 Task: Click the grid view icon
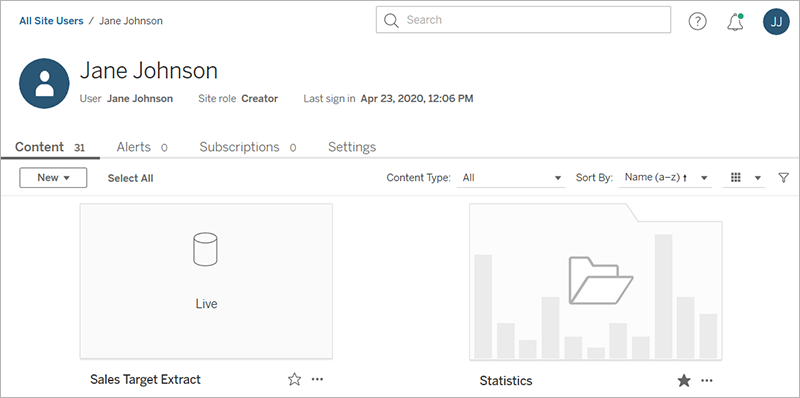click(x=735, y=177)
